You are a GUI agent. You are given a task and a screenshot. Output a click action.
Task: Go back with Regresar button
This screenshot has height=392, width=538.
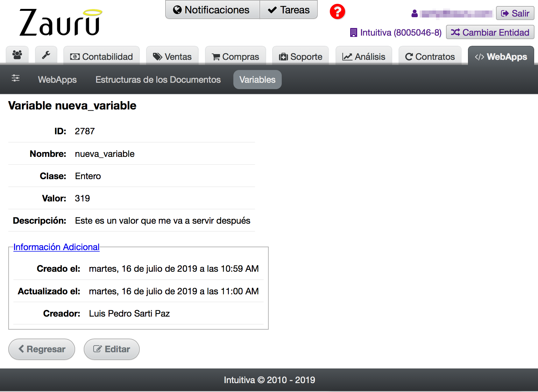[x=42, y=349]
